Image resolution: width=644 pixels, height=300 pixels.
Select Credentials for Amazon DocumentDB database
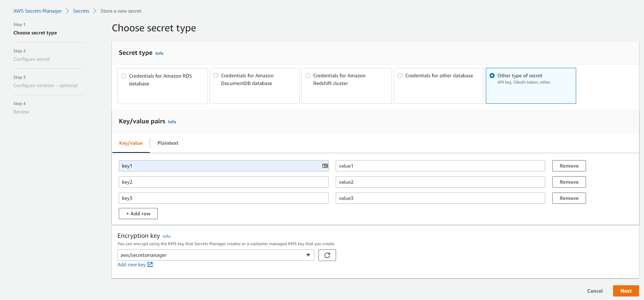255,86
